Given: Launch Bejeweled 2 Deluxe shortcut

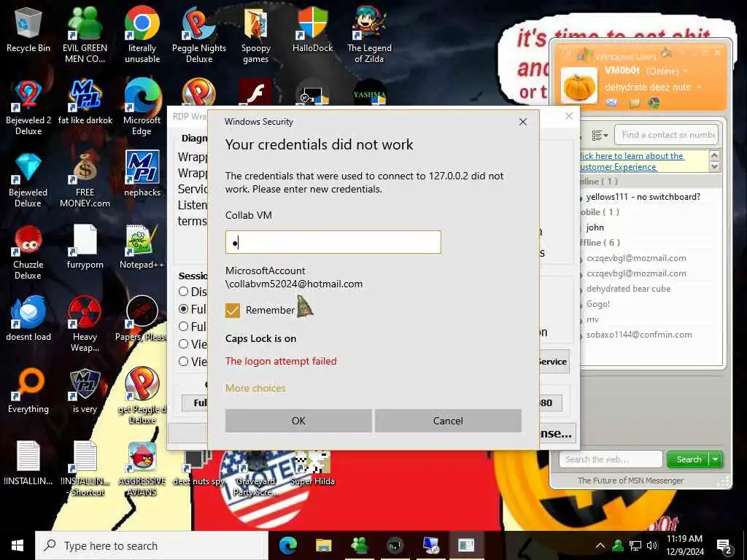Looking at the screenshot, I should click(x=28, y=107).
